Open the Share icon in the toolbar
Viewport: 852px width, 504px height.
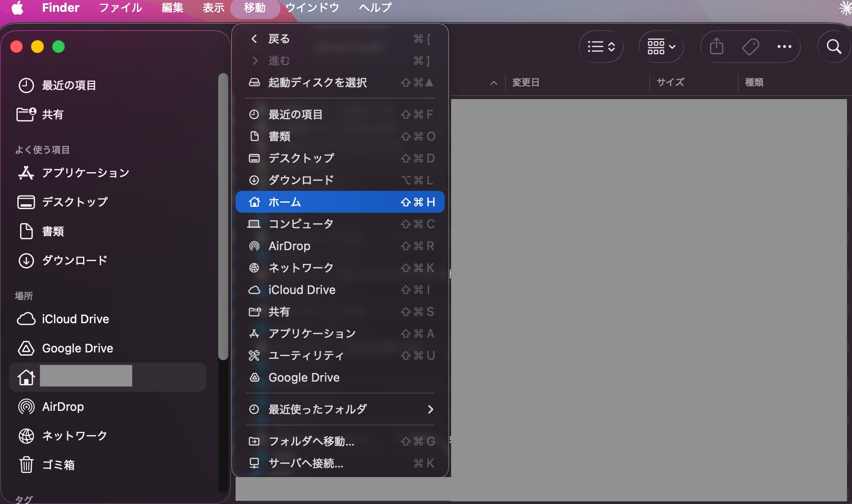[x=716, y=47]
